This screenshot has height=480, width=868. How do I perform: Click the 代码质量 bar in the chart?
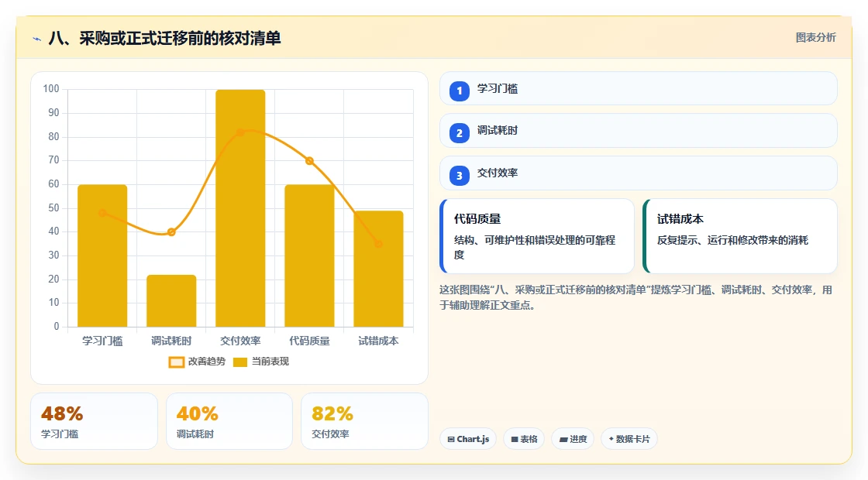(309, 256)
